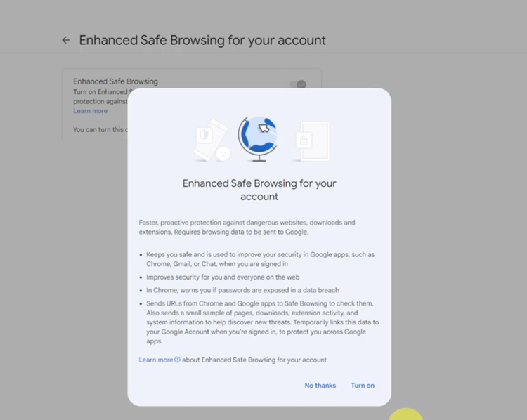Click the bullet starting 'Sends URLs from Chrome'

263,322
